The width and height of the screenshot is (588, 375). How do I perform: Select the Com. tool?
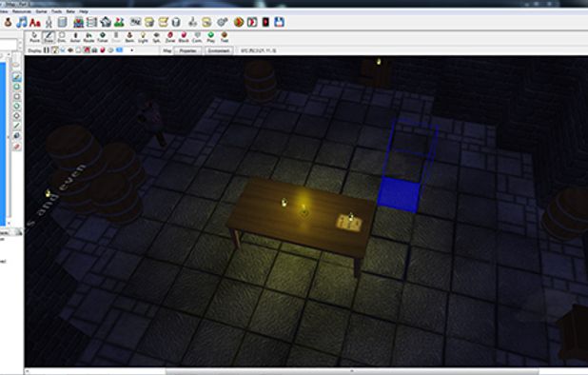pyautogui.click(x=197, y=37)
